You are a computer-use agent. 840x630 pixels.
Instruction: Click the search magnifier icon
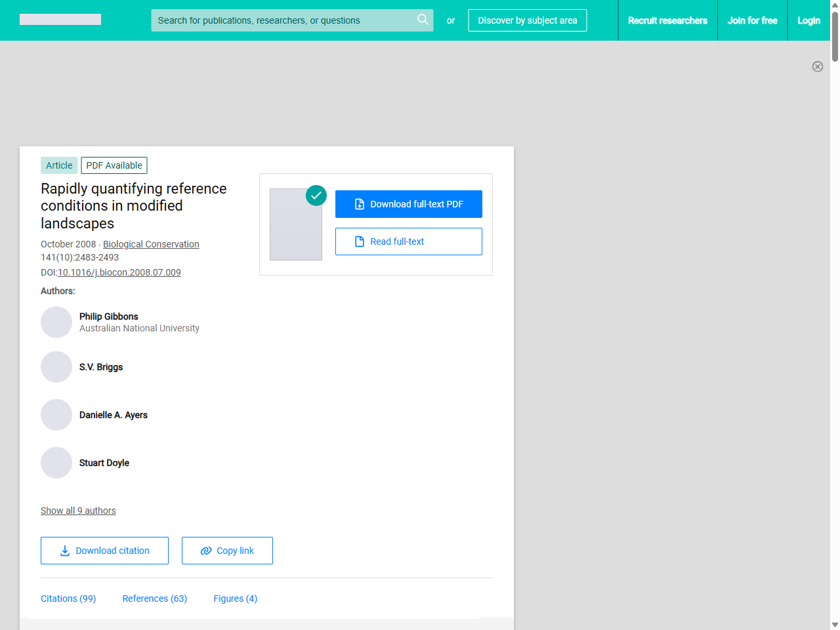pos(423,20)
